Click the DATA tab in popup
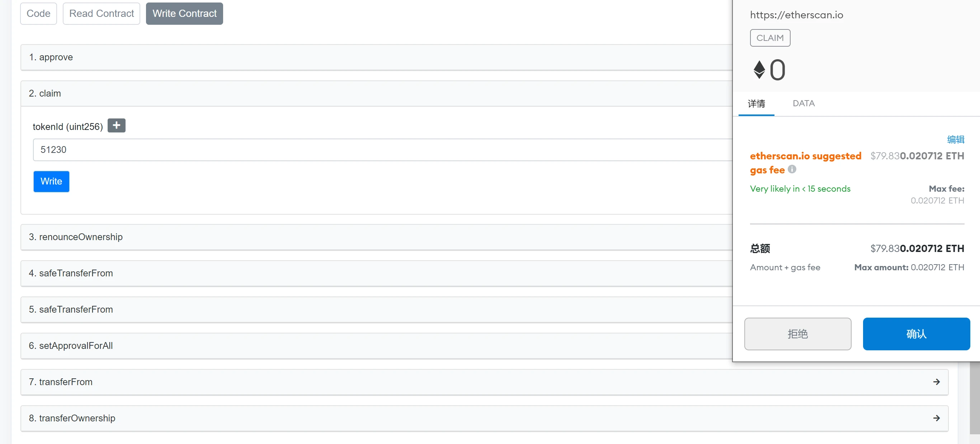This screenshot has width=980, height=444. pos(804,103)
